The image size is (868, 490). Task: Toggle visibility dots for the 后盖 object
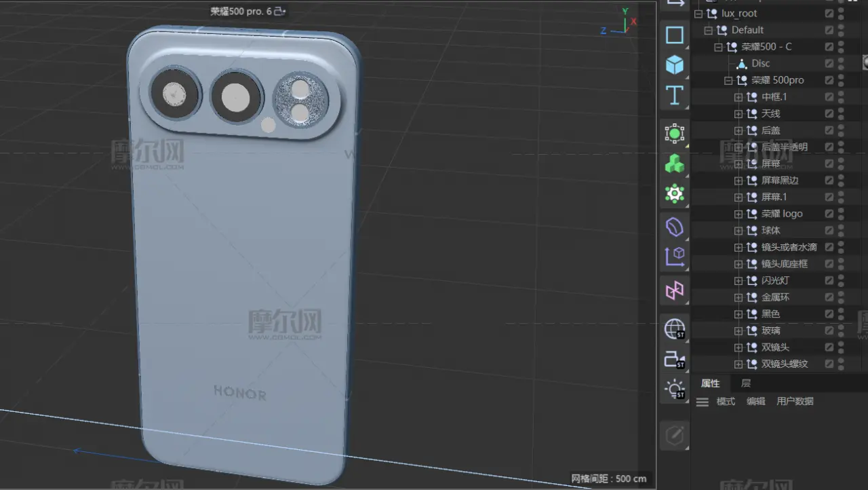click(841, 130)
